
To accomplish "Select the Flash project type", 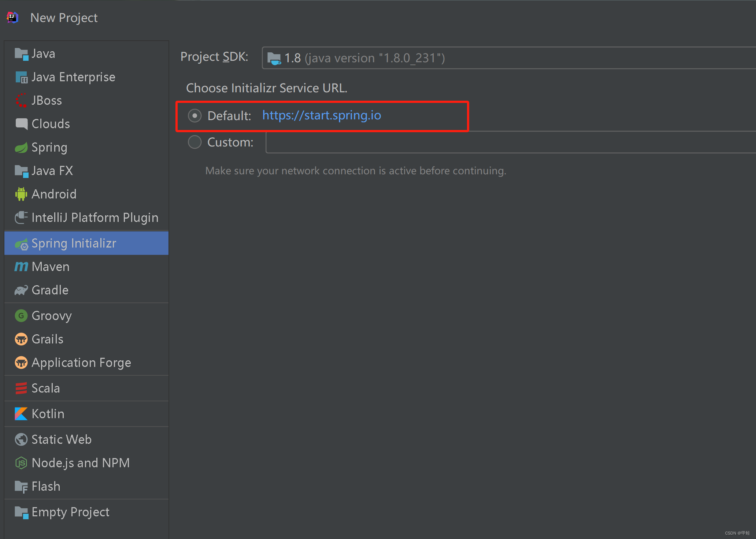I will point(46,486).
